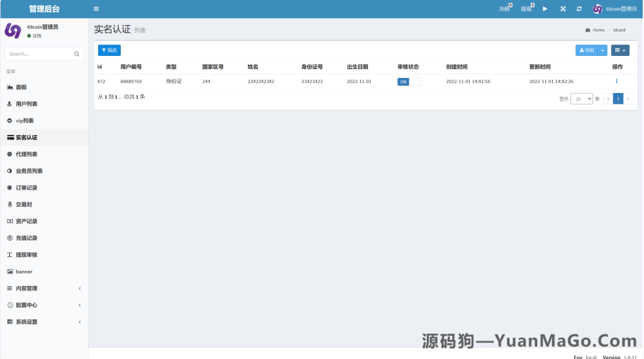Open the export dropdown caret
The image size is (644, 359).
pyautogui.click(x=602, y=50)
